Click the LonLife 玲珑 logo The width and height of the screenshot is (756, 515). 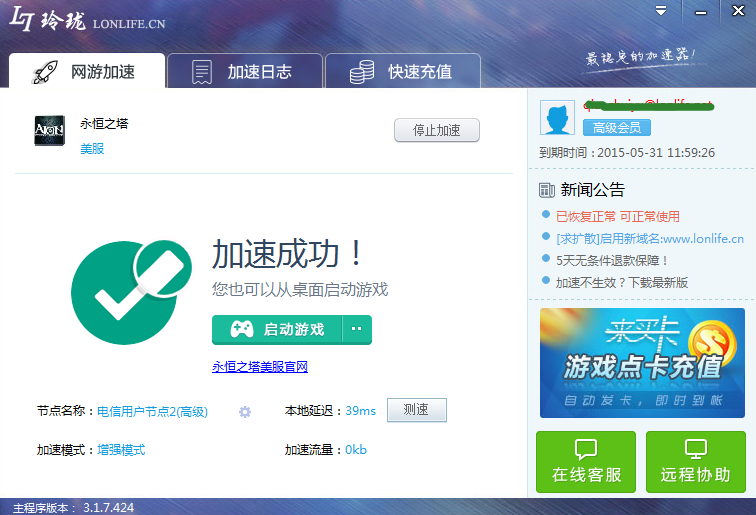coord(87,19)
